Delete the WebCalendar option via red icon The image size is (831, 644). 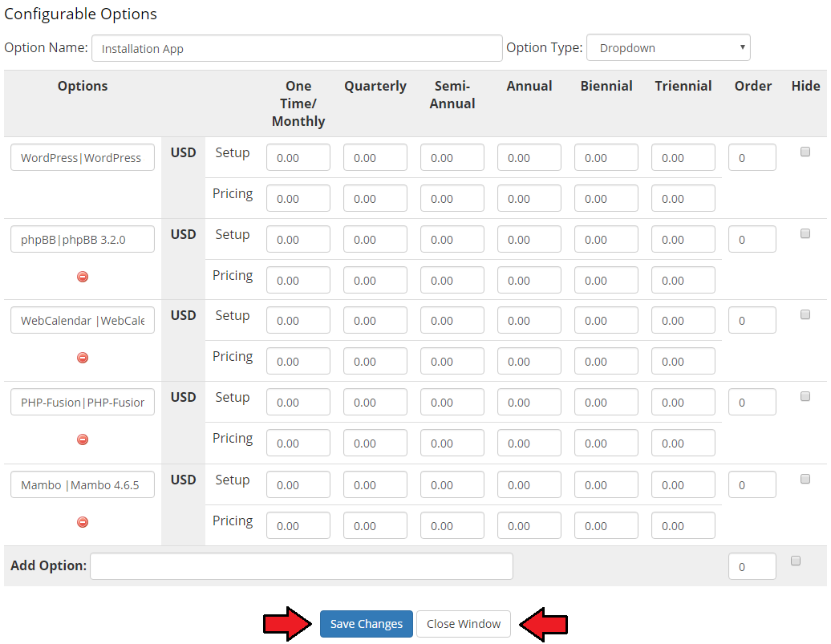pyautogui.click(x=83, y=358)
